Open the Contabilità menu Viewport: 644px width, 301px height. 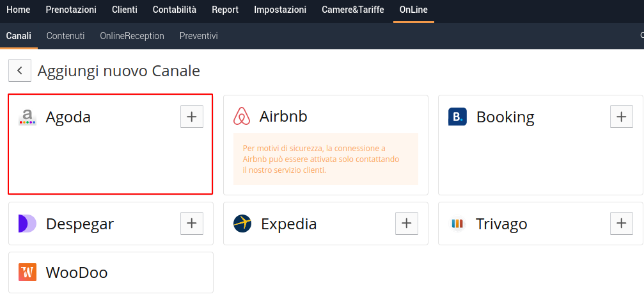(175, 10)
